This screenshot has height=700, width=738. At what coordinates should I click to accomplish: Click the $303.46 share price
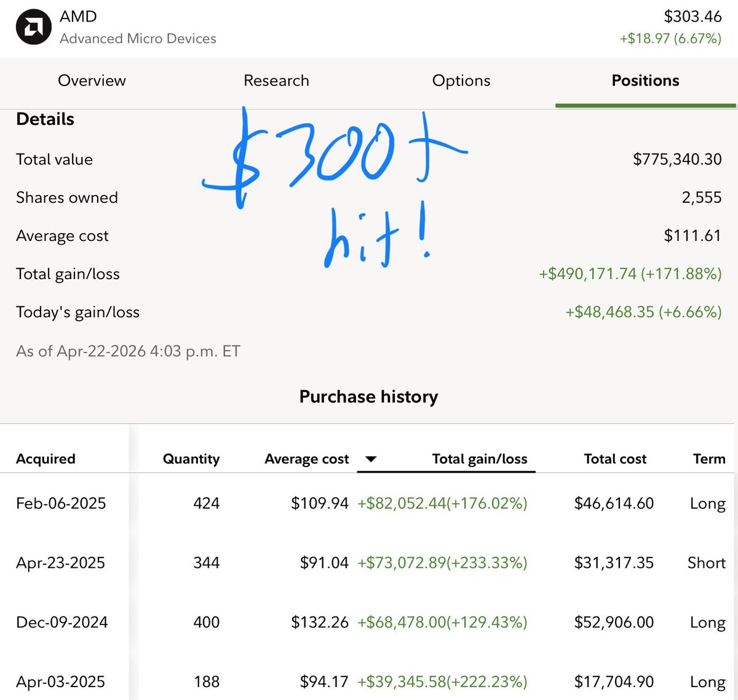tap(692, 17)
